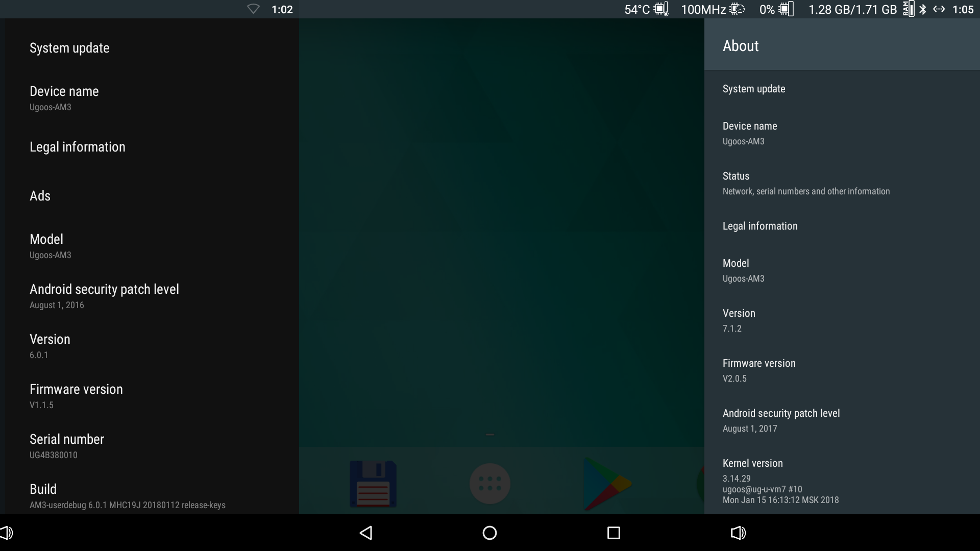
Task: Select Firmware version V2.0.5 entry
Action: pyautogui.click(x=842, y=370)
